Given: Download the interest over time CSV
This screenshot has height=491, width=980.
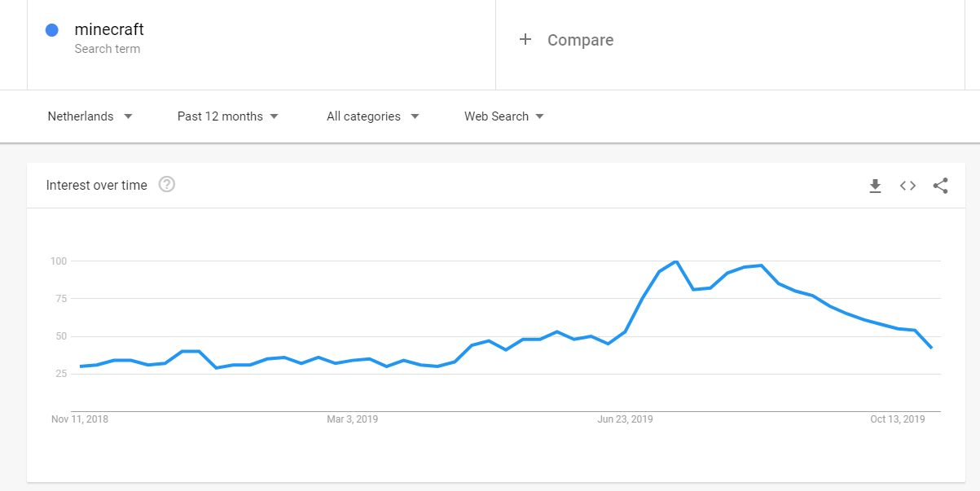Looking at the screenshot, I should [875, 186].
